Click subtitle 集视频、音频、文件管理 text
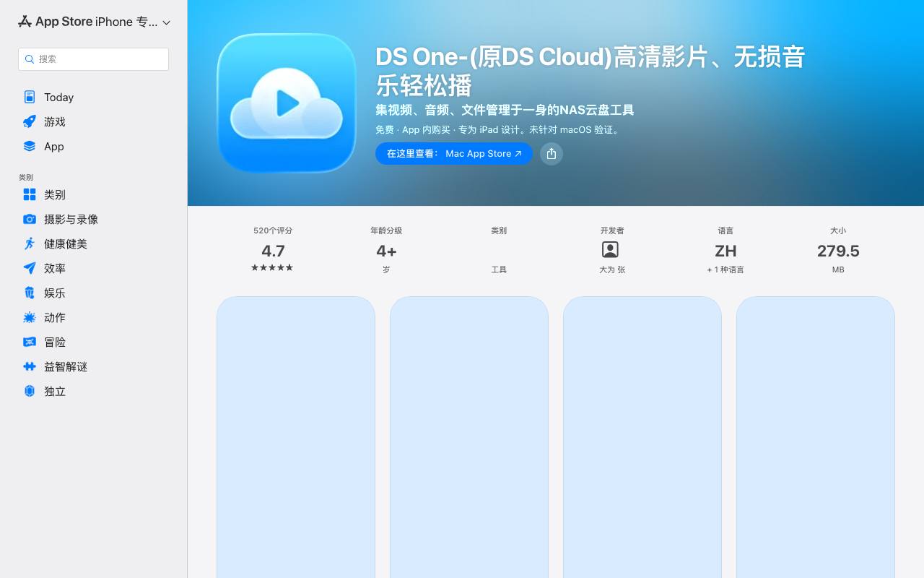The image size is (924, 578). (x=505, y=110)
